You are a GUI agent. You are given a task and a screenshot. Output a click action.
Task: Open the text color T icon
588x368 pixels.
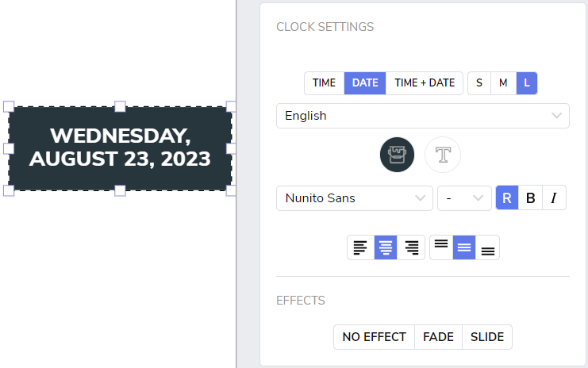coord(443,155)
